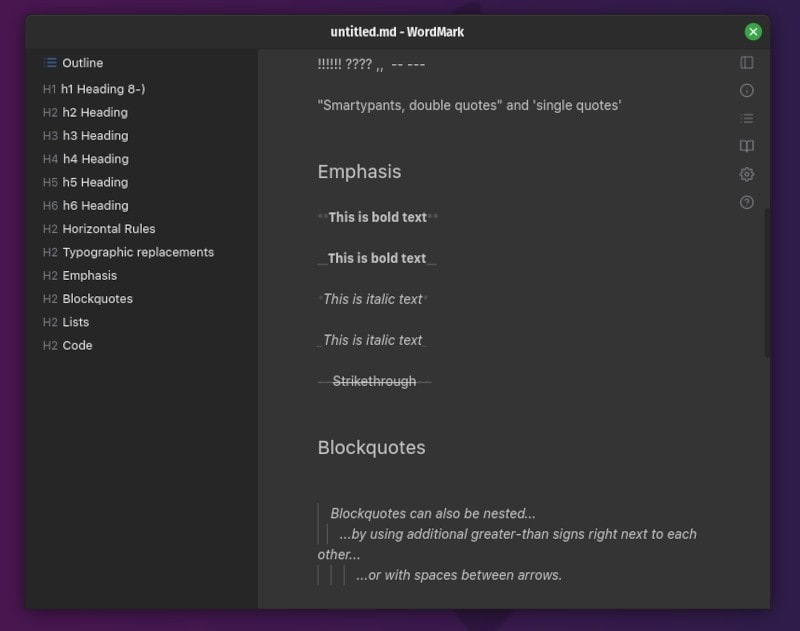Click '...or with spaces between arrows.' line
800x631 pixels.
point(459,575)
